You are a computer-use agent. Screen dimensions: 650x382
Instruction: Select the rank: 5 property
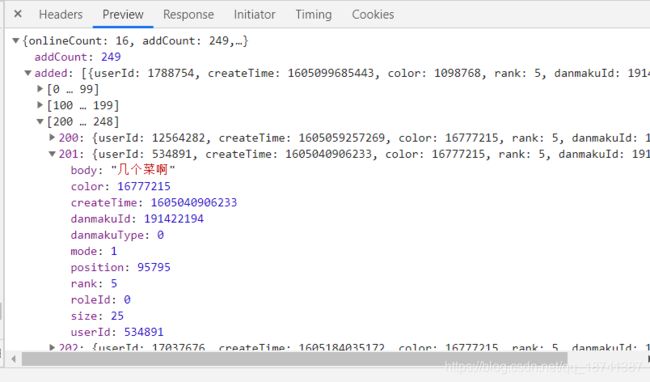[94, 283]
